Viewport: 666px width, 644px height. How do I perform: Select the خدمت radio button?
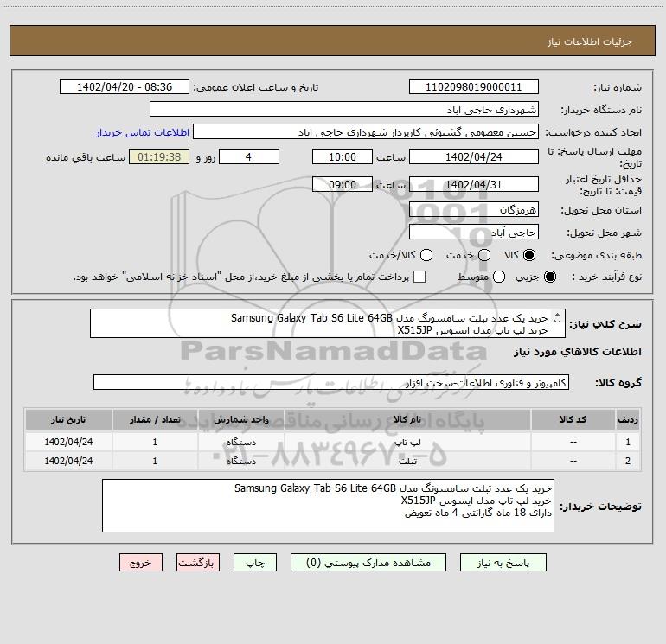[x=484, y=255]
